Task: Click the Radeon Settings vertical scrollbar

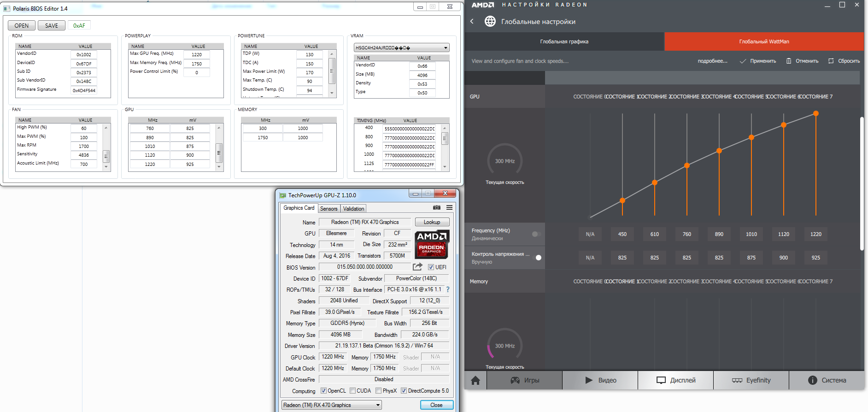Action: coord(862,183)
